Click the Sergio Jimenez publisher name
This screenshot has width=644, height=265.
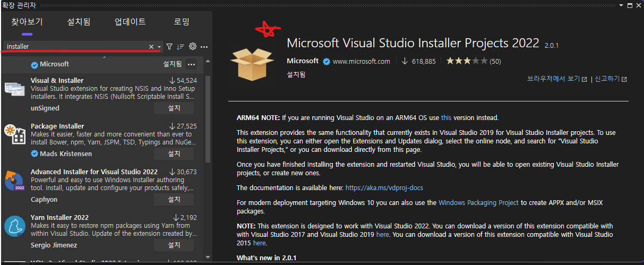(x=54, y=245)
